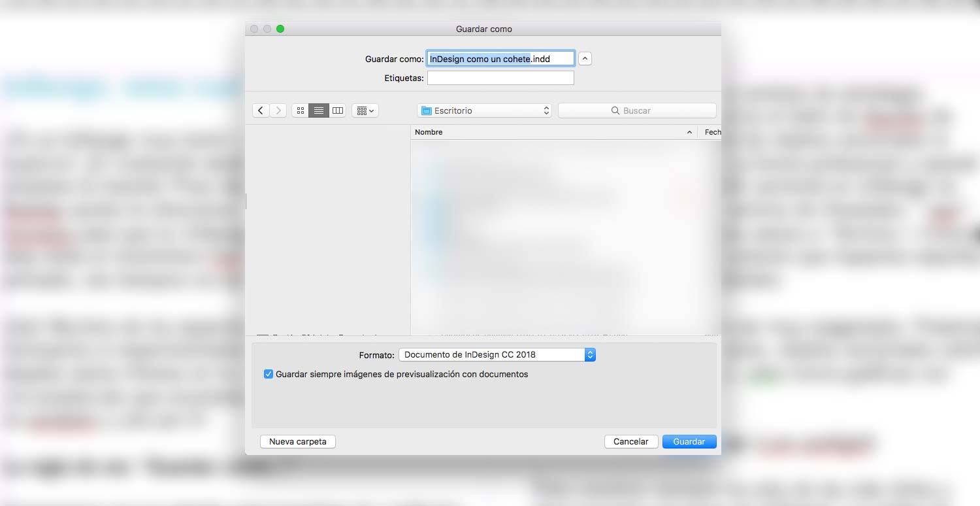Click the Guardar como filename field
Image resolution: width=980 pixels, height=506 pixels.
click(500, 59)
